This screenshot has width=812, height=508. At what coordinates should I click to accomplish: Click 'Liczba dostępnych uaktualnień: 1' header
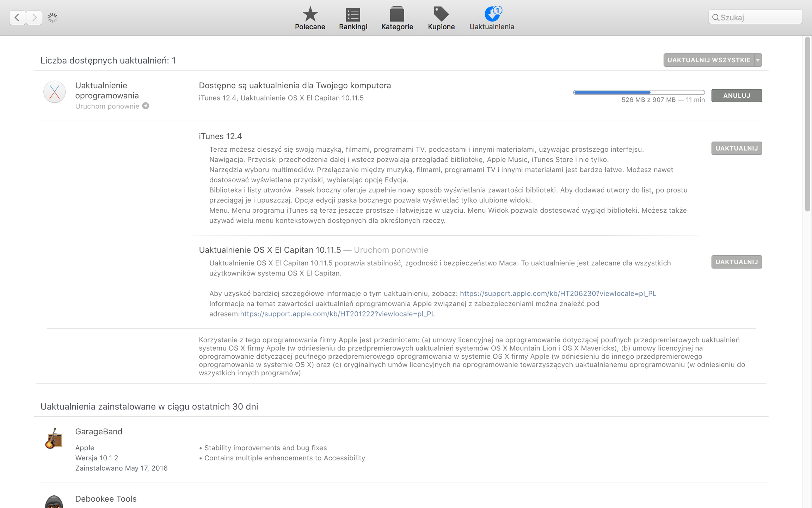108,60
